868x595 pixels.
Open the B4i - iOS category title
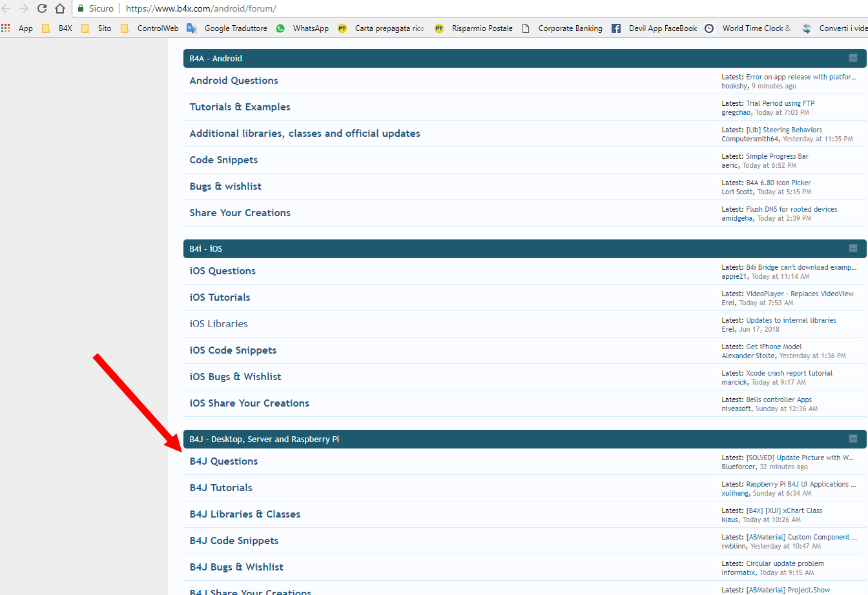coord(205,248)
